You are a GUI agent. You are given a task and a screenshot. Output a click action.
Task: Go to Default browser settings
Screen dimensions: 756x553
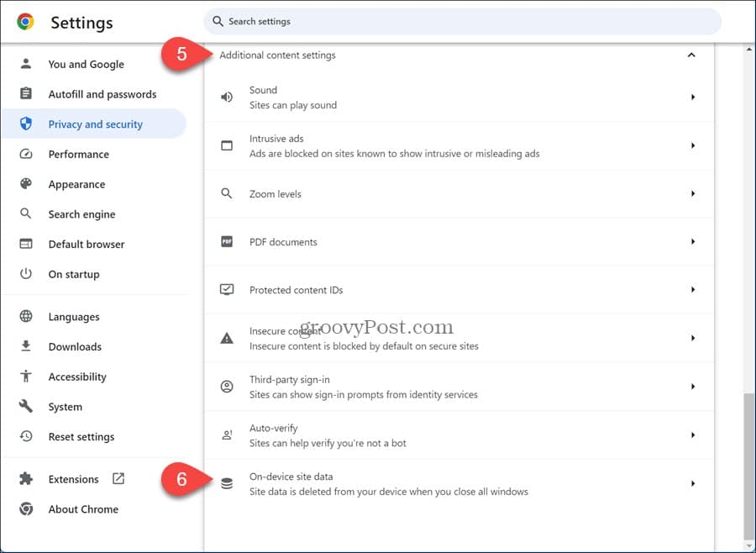click(x=94, y=244)
